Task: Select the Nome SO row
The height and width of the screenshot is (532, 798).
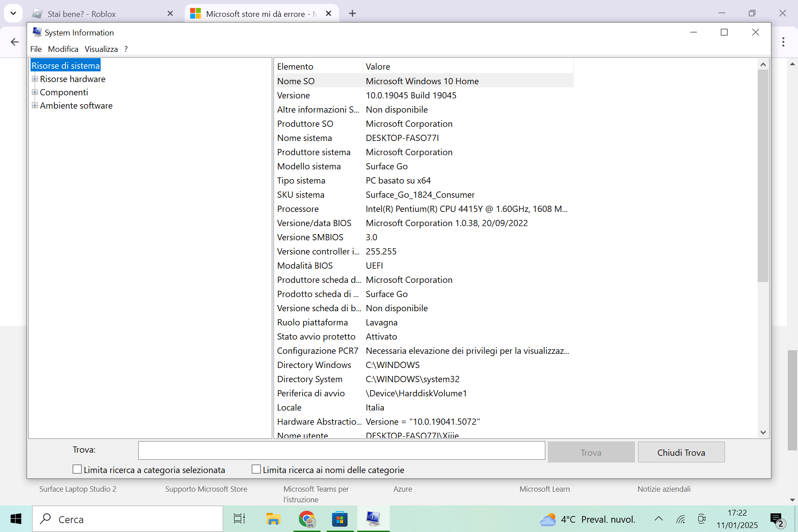Action: 424,81
